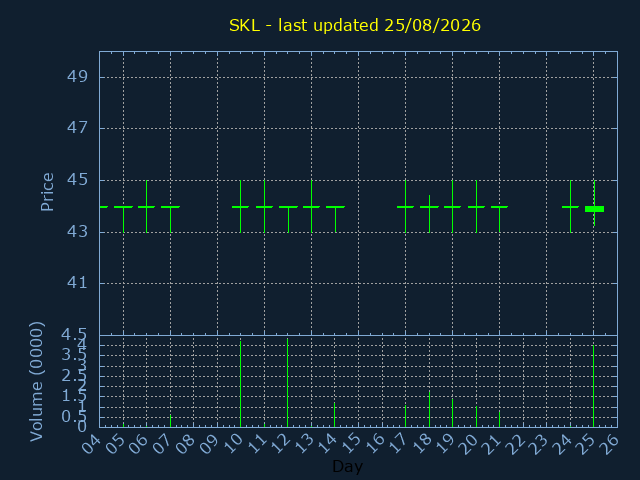Click the tallest volume bar on day 12
The height and width of the screenshot is (480, 640).
click(287, 382)
